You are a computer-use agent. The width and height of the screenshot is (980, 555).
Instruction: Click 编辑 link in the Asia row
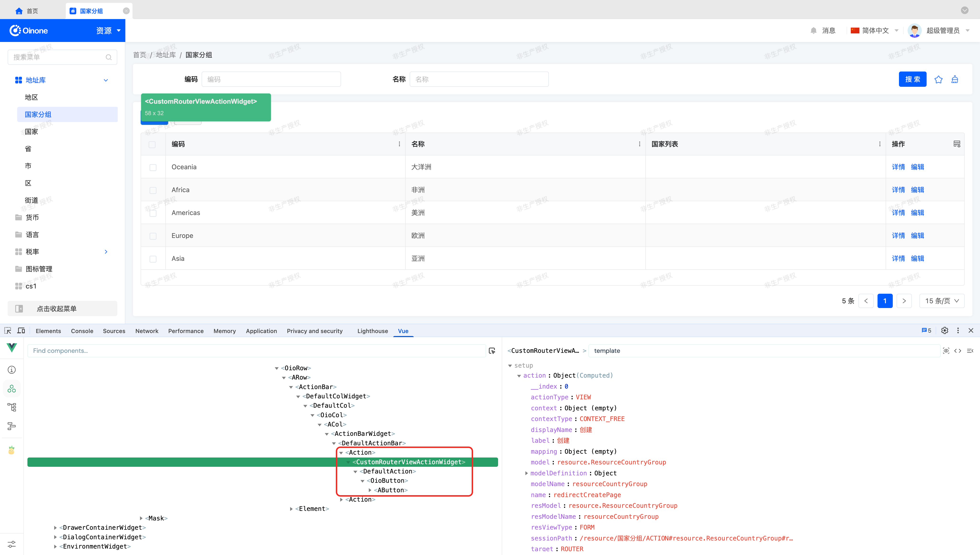point(917,258)
